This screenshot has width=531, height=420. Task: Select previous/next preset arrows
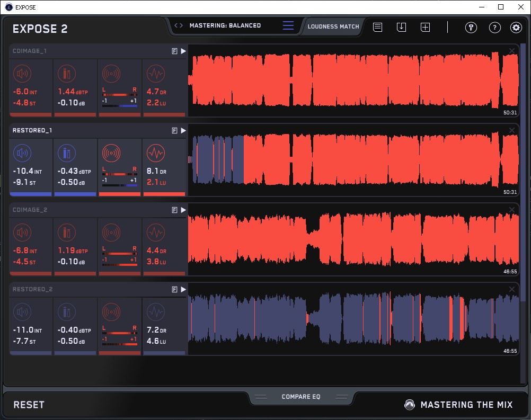pyautogui.click(x=179, y=25)
